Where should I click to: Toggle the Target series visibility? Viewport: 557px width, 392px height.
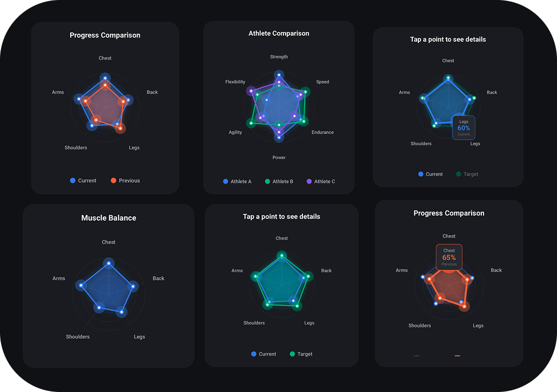pos(301,354)
